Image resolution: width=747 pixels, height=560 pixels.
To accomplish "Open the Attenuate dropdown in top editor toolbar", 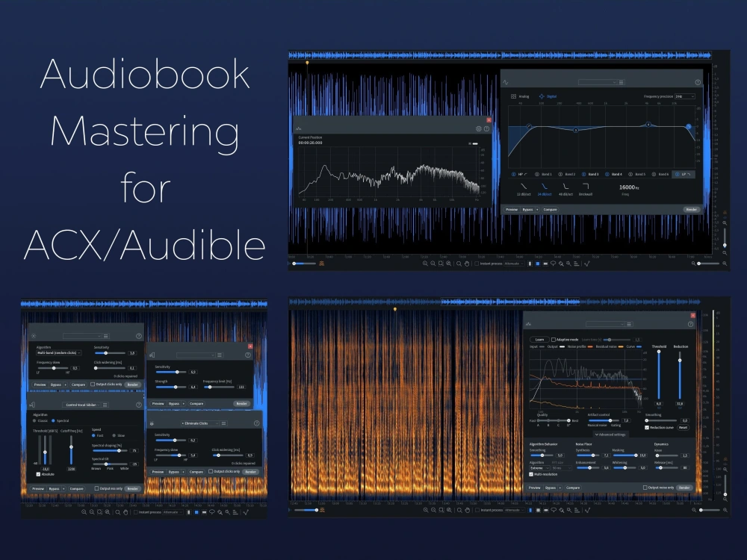I will coord(514,264).
